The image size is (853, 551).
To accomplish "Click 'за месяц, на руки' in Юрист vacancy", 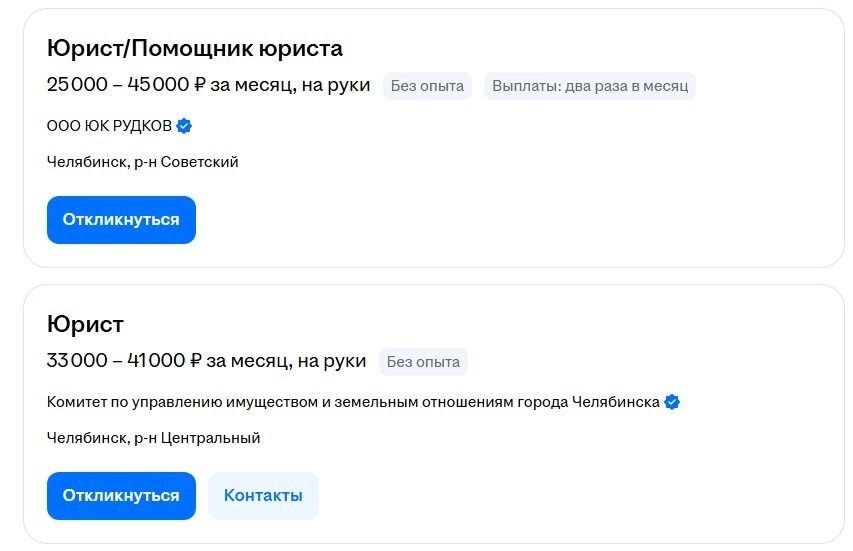I will [287, 361].
